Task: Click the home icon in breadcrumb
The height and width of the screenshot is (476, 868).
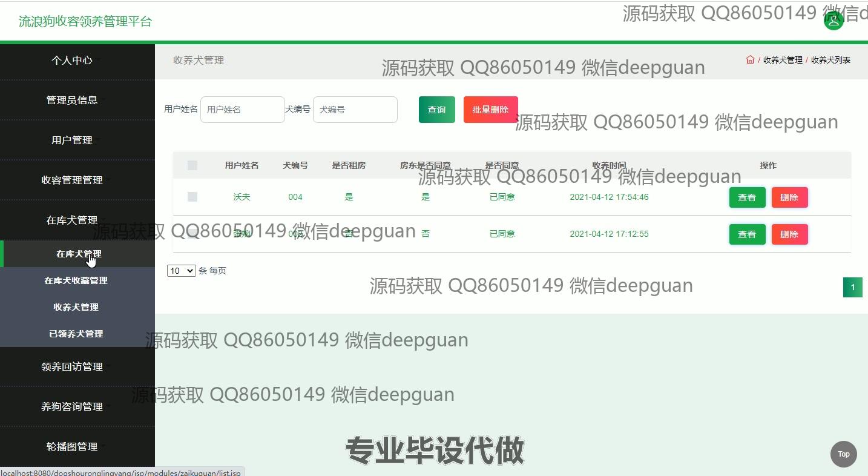Action: tap(750, 60)
